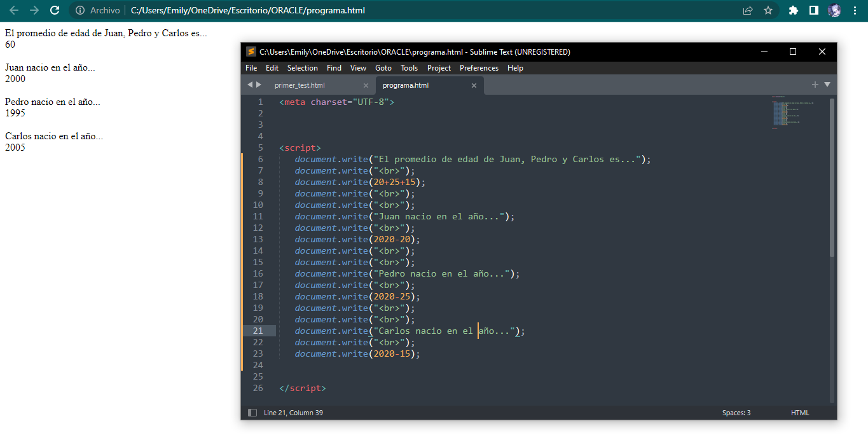Open the Goto menu

pos(383,68)
